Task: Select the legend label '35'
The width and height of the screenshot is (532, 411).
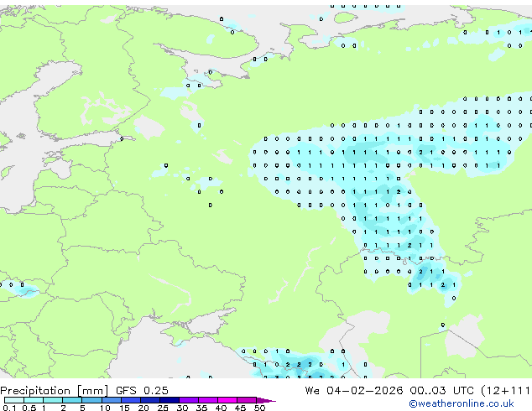Action: click(x=201, y=408)
